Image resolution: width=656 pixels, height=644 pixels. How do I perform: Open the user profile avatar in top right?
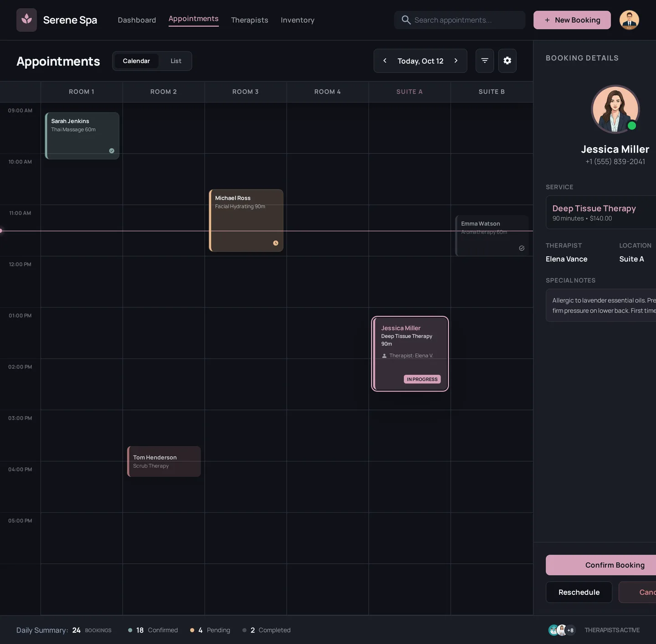[x=629, y=20]
